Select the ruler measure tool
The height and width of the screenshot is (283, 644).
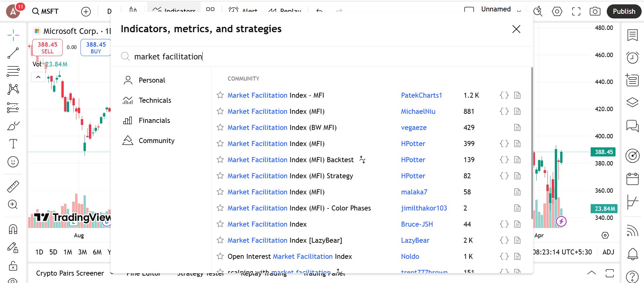13,187
